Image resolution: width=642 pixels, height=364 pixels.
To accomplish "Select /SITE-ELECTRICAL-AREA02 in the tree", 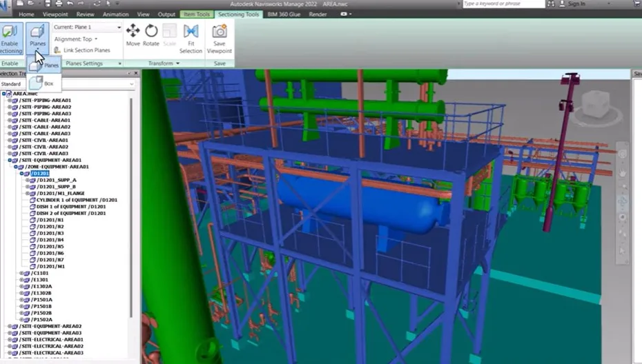I will [51, 346].
